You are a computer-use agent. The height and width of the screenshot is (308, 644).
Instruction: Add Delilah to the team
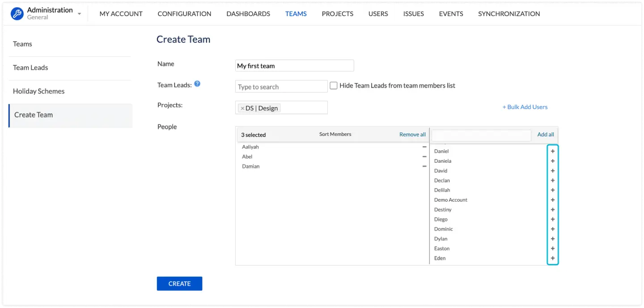[553, 190]
